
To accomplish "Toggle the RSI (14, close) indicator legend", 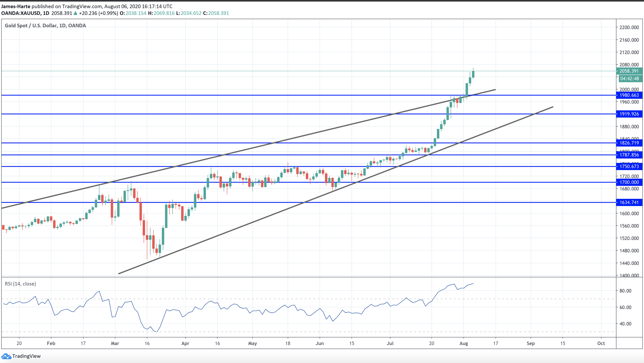I will [21, 284].
